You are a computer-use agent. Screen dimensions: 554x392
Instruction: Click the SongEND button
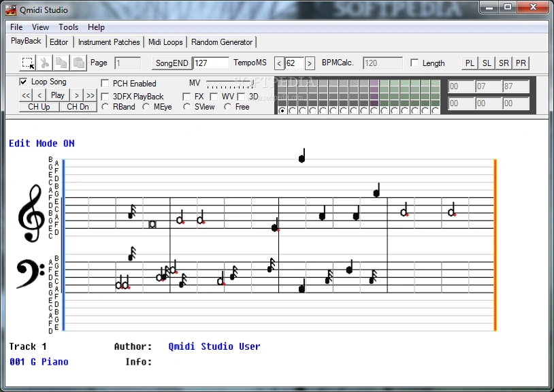point(172,63)
